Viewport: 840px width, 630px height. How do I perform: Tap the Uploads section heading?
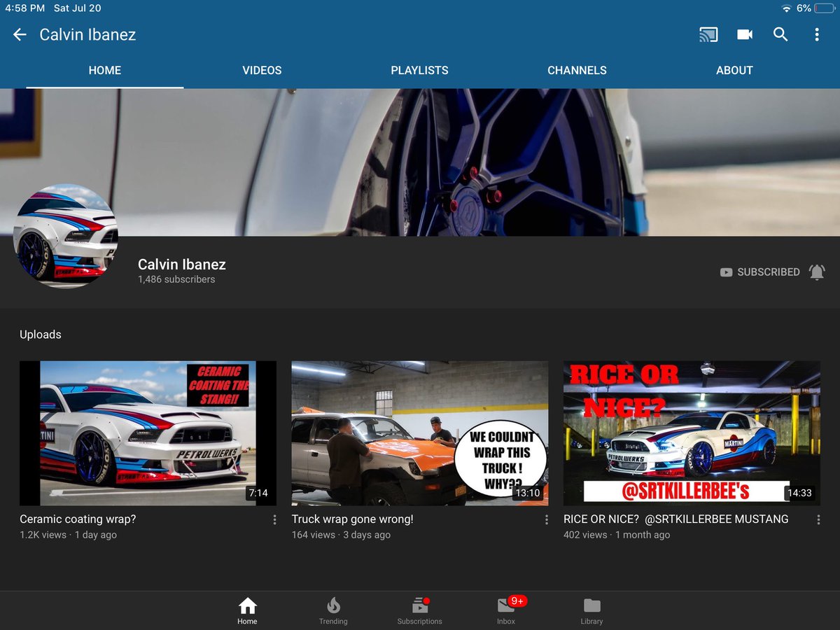pyautogui.click(x=41, y=335)
